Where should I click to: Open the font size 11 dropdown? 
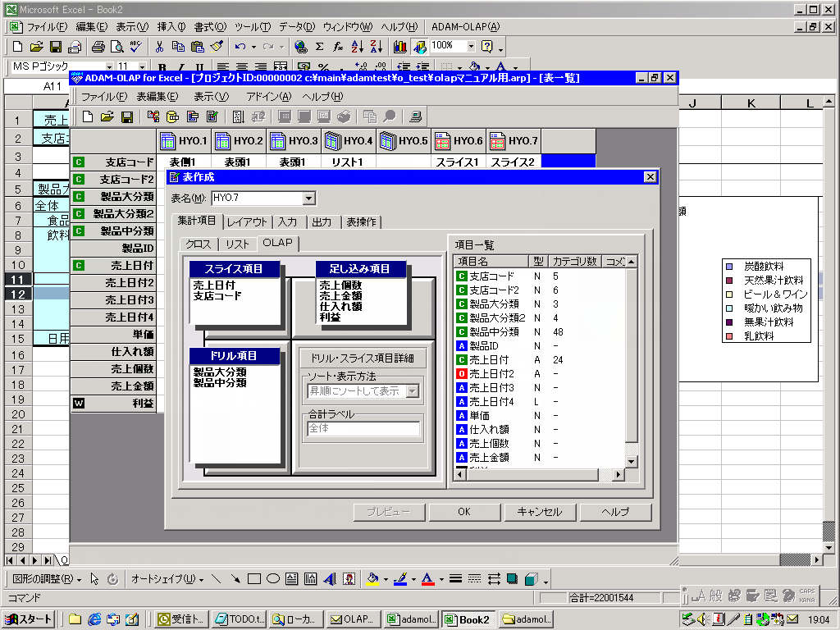143,67
